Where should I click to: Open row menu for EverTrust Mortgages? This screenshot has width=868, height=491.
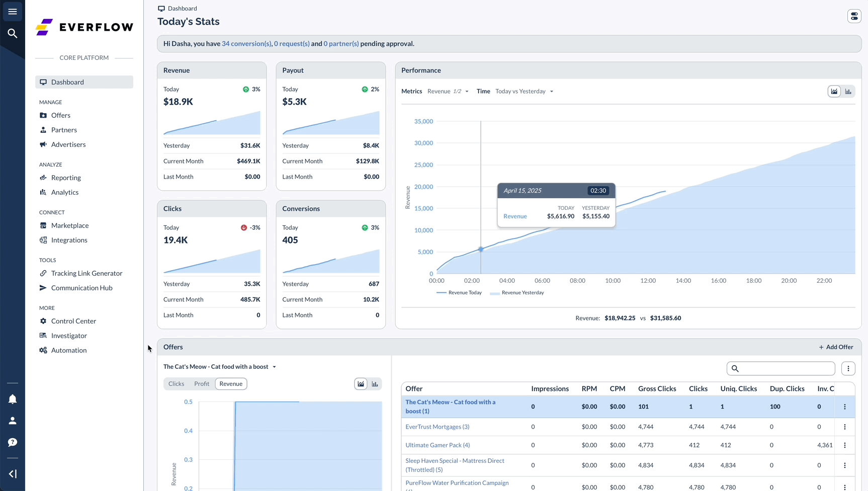[845, 427]
